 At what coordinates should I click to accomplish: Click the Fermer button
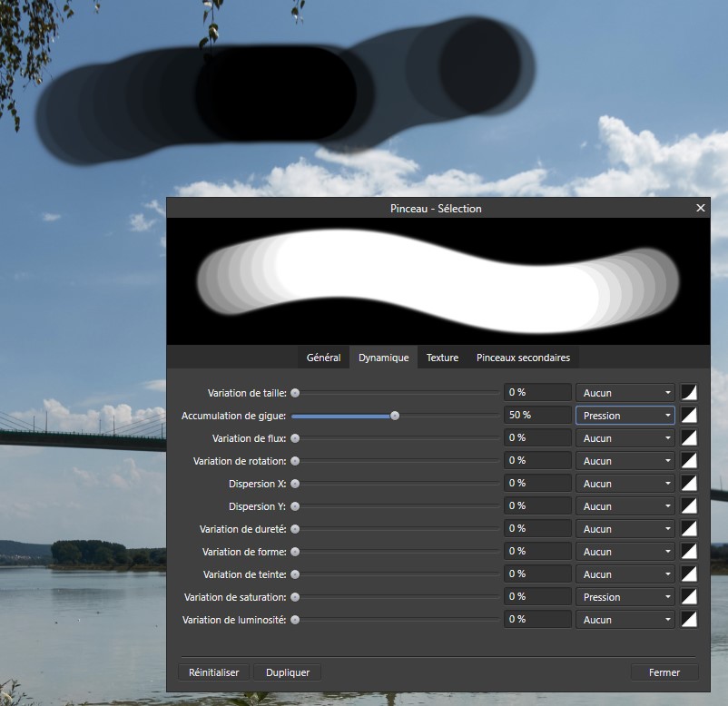coord(664,672)
